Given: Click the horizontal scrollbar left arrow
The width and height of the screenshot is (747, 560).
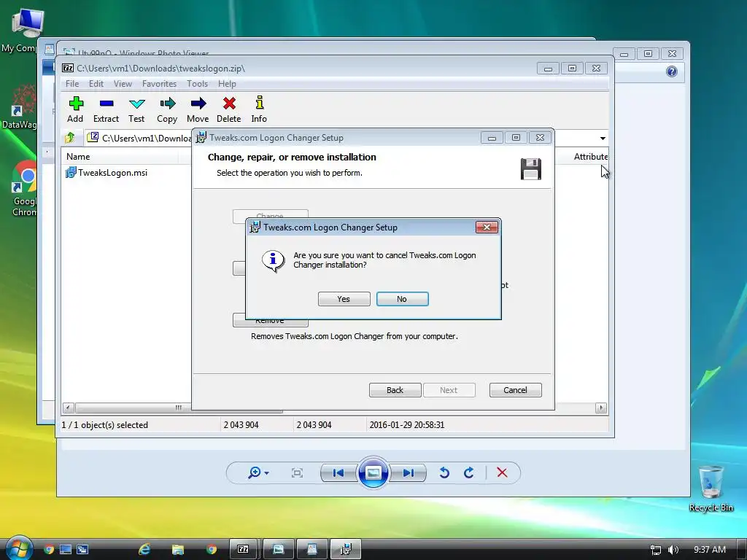Looking at the screenshot, I should (x=68, y=408).
